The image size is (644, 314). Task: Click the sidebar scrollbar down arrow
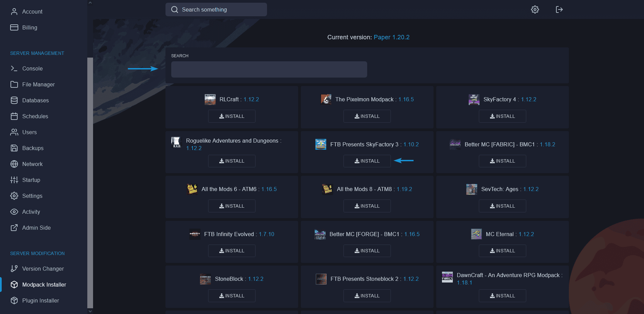coord(90,311)
